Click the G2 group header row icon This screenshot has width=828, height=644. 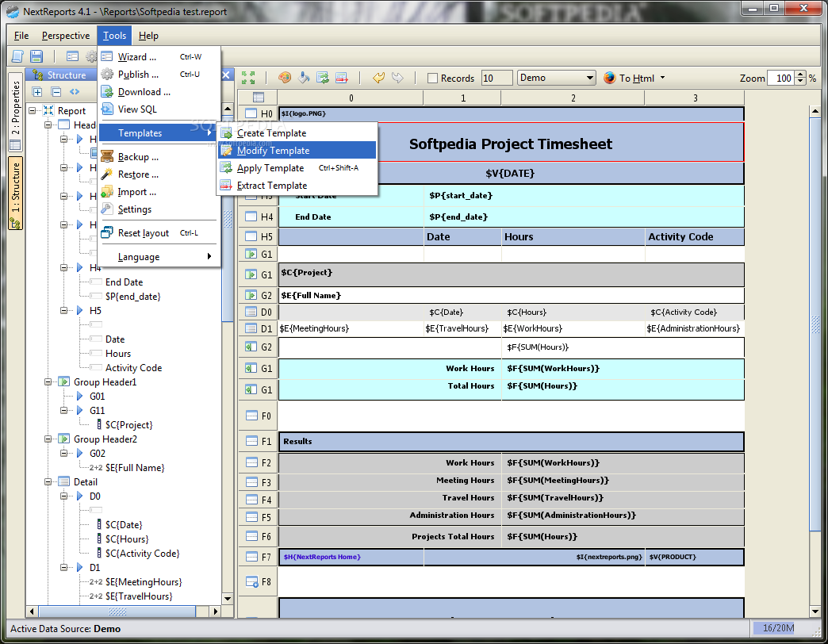(251, 295)
